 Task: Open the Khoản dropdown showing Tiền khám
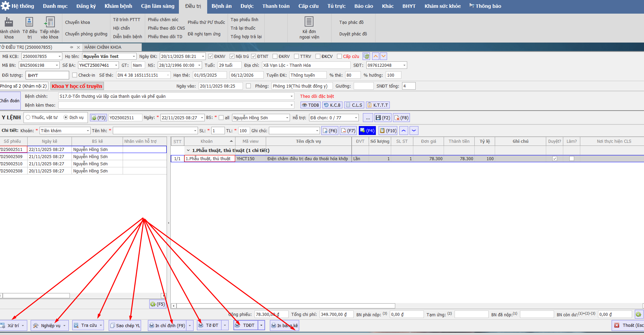coord(88,131)
